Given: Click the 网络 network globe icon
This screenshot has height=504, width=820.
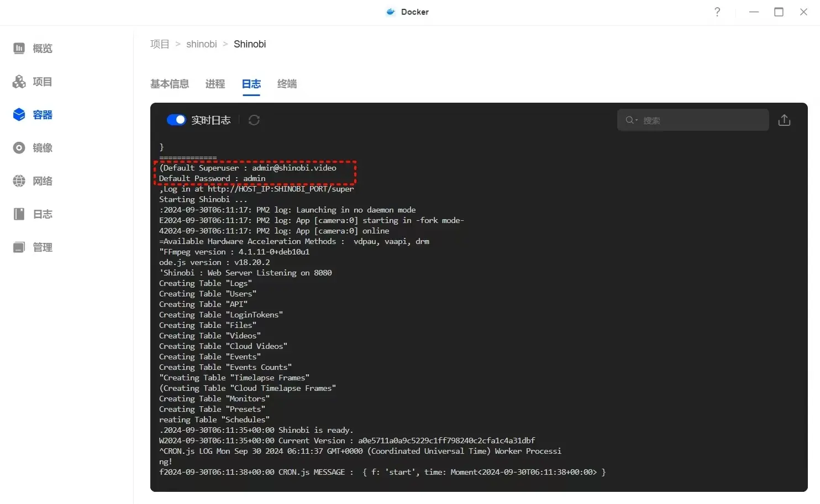Looking at the screenshot, I should [x=19, y=181].
